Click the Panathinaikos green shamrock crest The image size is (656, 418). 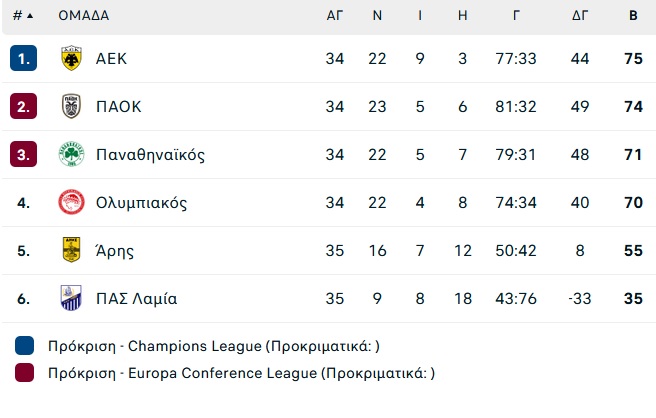71,154
